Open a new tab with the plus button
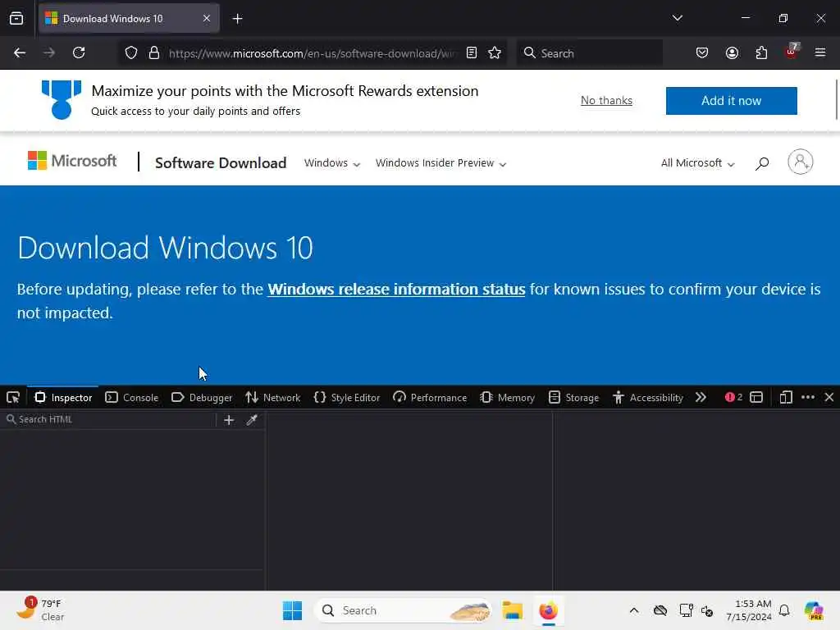840x630 pixels. 237,19
